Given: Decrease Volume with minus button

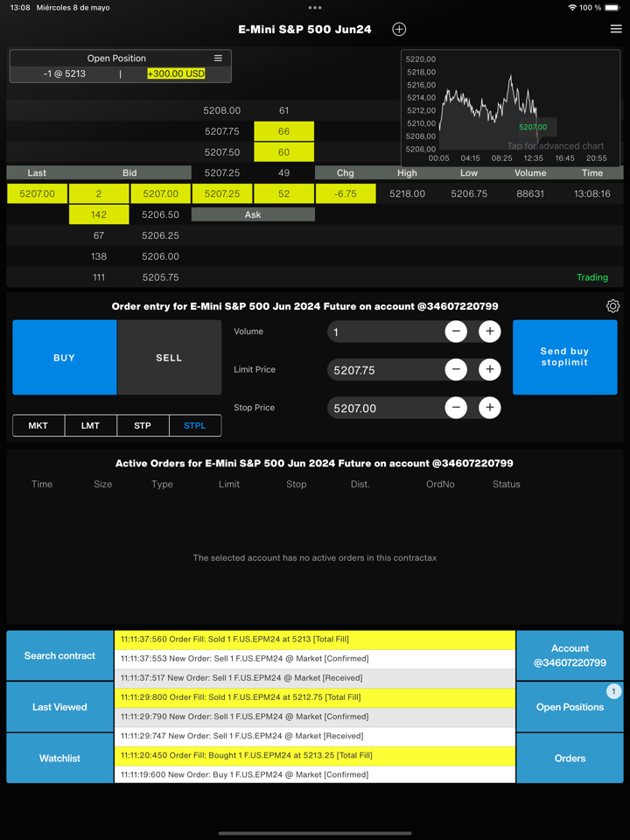Looking at the screenshot, I should pyautogui.click(x=456, y=332).
